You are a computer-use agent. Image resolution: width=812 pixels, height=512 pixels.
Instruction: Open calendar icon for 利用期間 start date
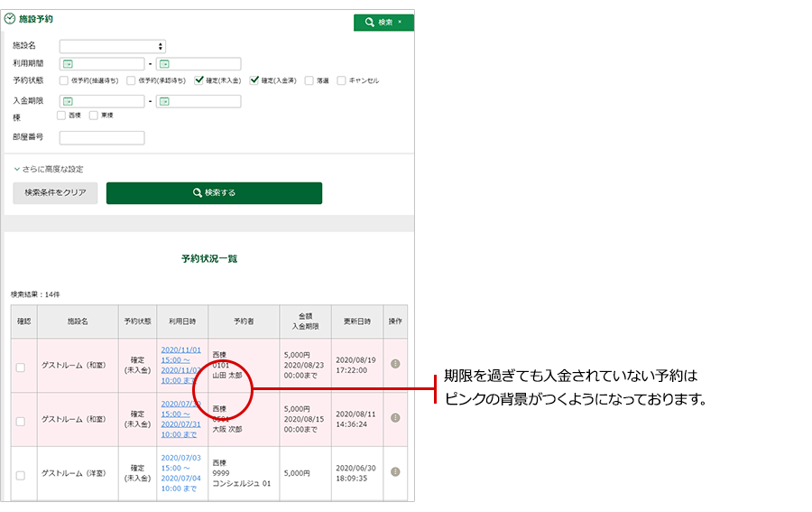68,64
